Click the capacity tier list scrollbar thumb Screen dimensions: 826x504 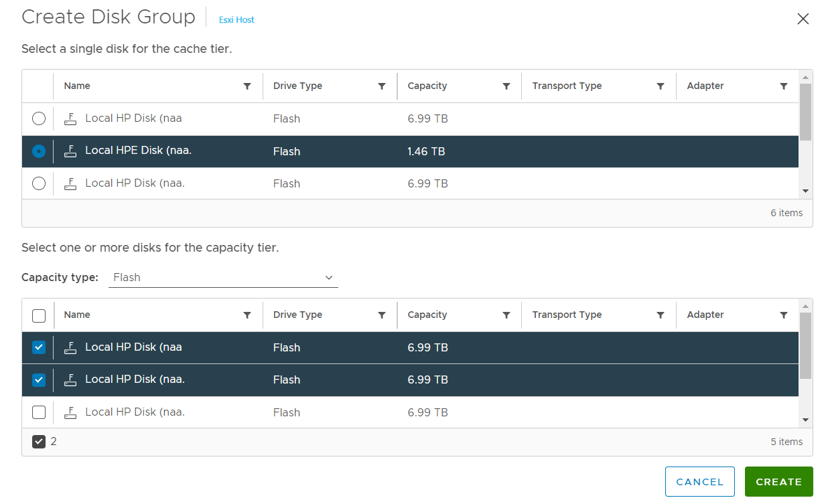[x=806, y=345]
